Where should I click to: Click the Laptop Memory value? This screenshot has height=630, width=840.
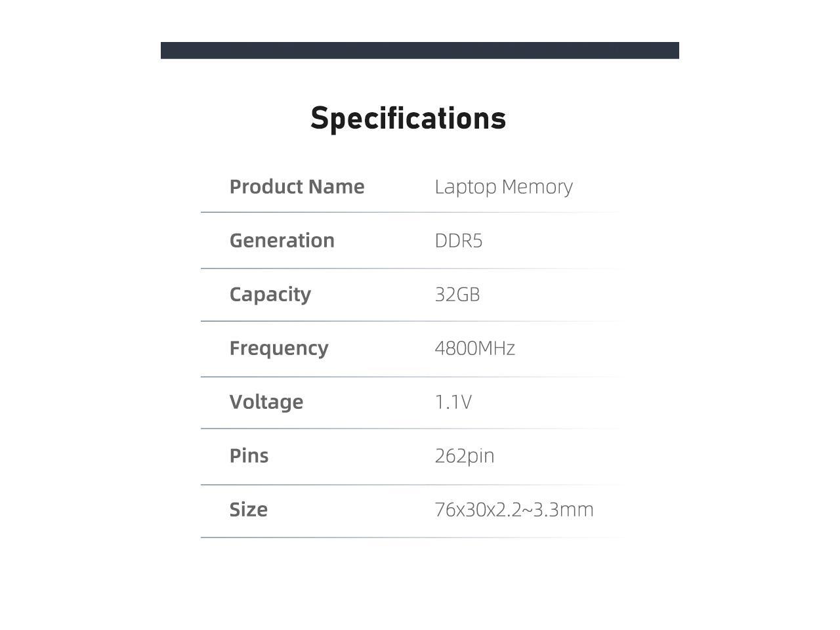(x=503, y=187)
